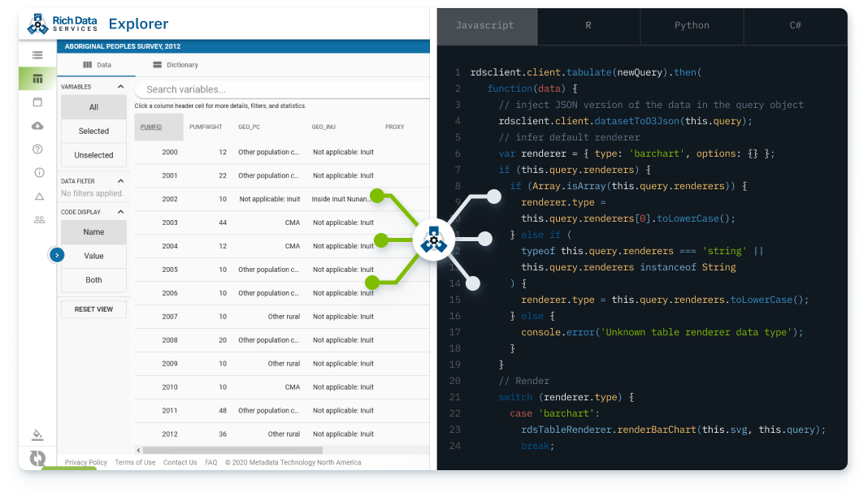The image size is (868, 501).
Task: Open help via the question mark icon
Action: pyautogui.click(x=37, y=149)
